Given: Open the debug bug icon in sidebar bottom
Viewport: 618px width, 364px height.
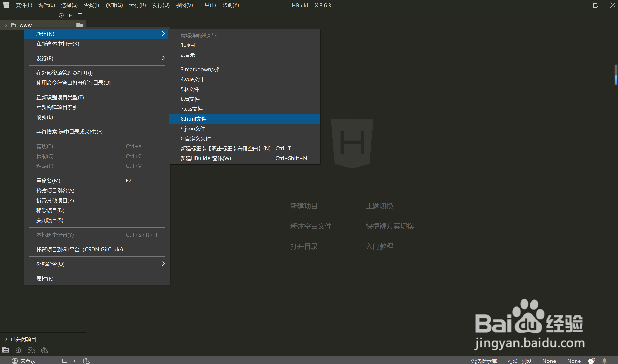Looking at the screenshot, I should (19, 350).
